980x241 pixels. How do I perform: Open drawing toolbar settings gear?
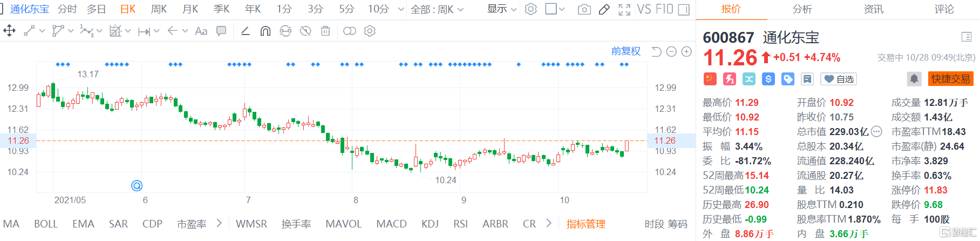[370, 31]
